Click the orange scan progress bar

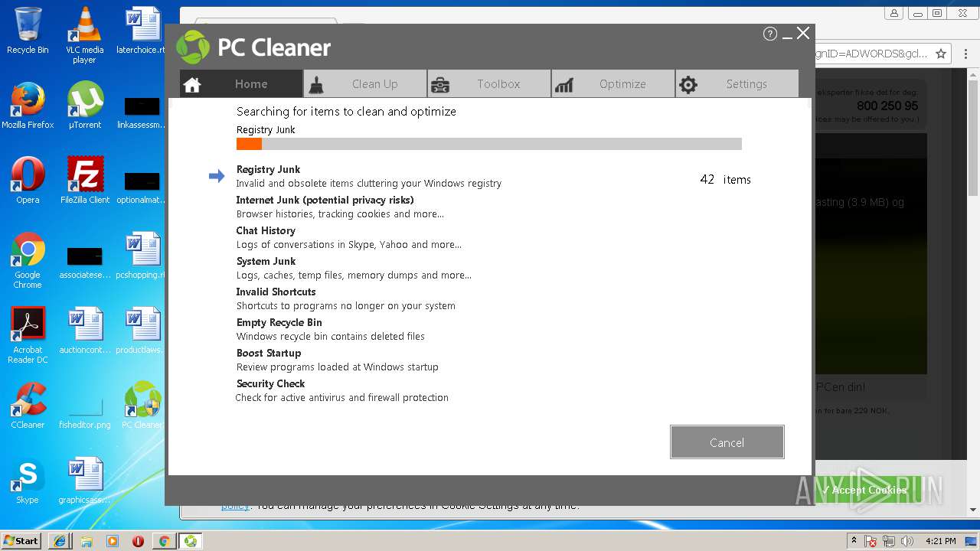point(249,144)
